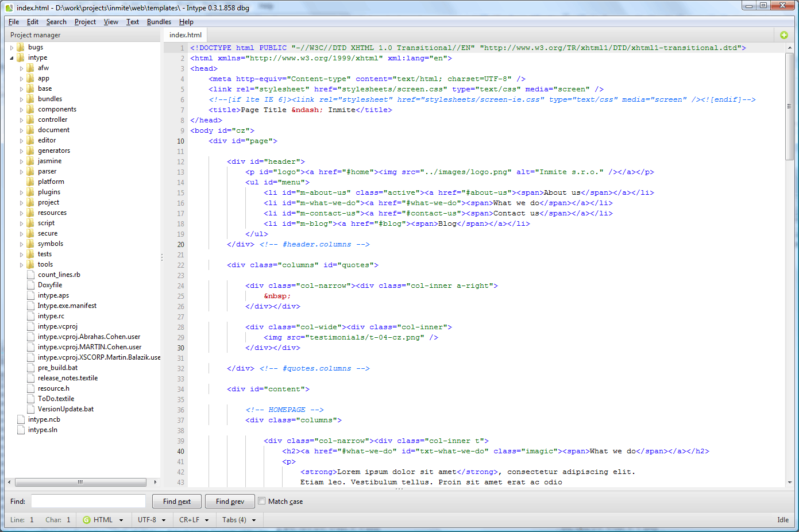Switch to the index.html tab
799x532 pixels.
click(x=186, y=35)
